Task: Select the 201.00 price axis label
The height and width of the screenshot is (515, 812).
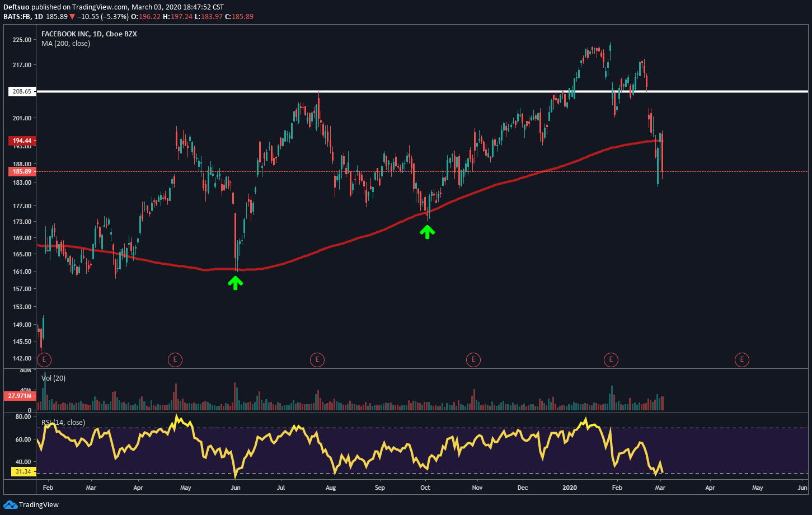Action: (x=23, y=118)
